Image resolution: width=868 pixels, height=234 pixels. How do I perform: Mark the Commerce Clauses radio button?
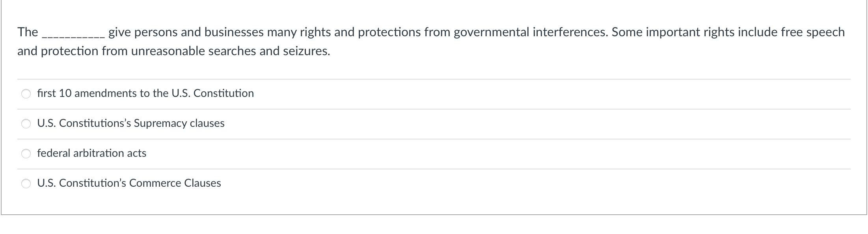26,184
